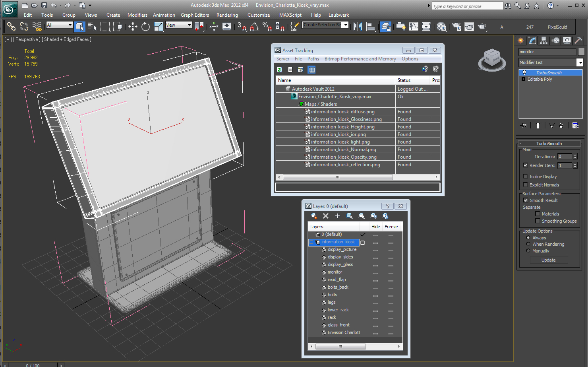
Task: Open the Material Editor
Action: (x=441, y=27)
